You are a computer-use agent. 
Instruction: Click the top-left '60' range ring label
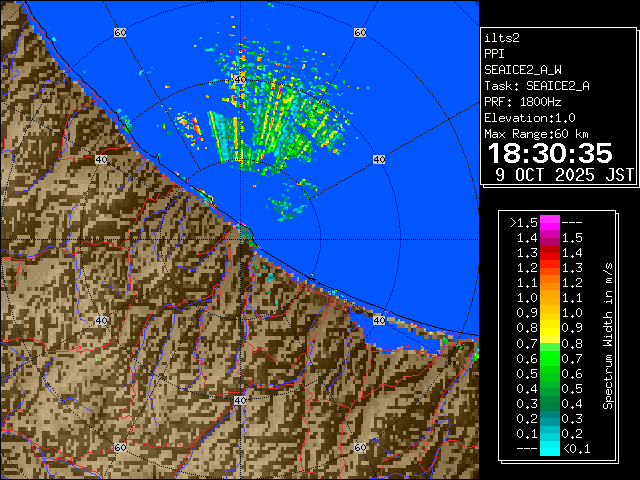pyautogui.click(x=120, y=32)
